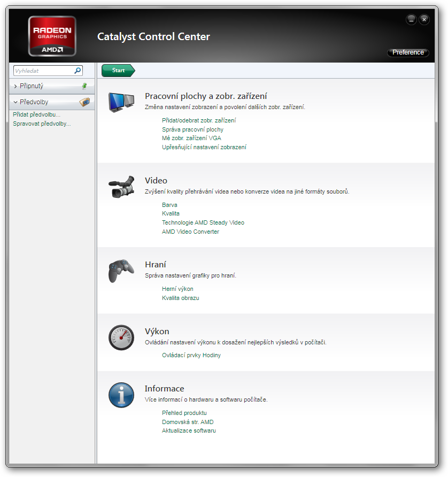Click the Radeon Graphics AMD logo

[52, 36]
